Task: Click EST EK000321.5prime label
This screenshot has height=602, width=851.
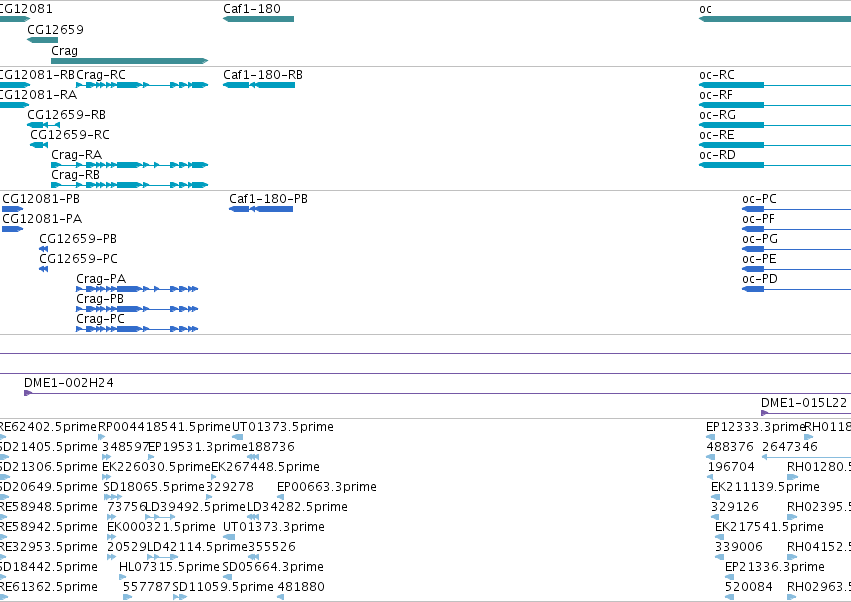Action: (161, 527)
